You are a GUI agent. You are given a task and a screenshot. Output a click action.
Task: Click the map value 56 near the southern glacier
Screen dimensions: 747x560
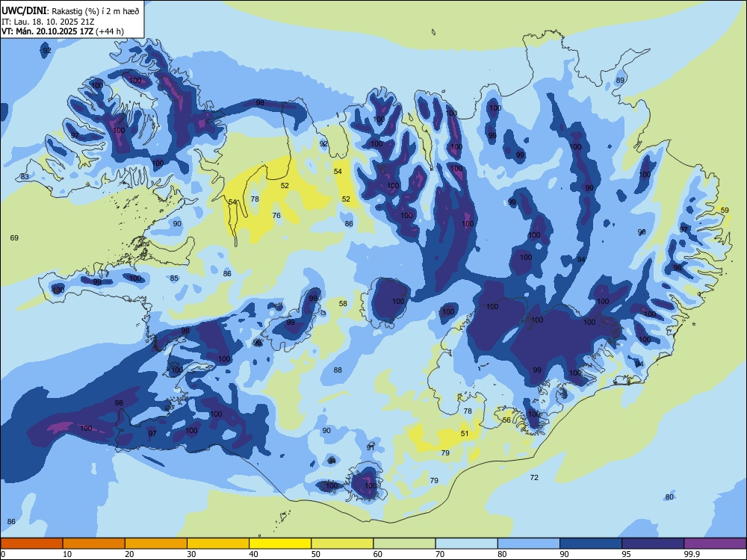pos(507,420)
